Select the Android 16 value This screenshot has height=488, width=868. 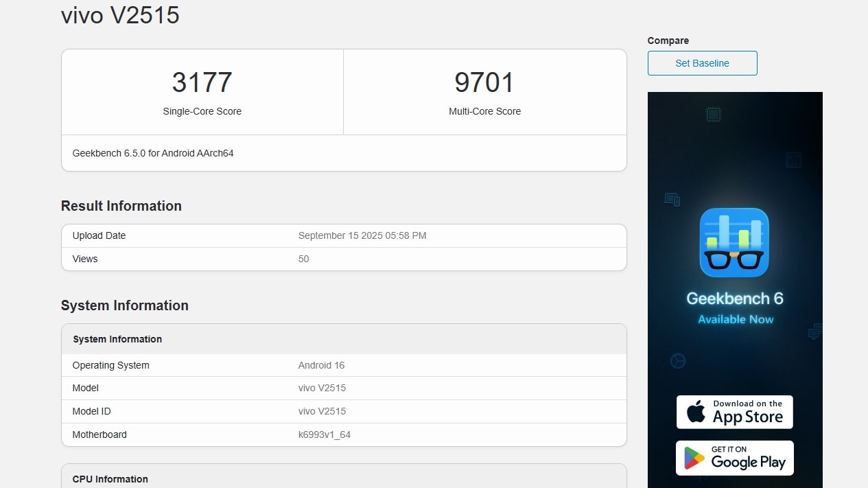tap(321, 365)
